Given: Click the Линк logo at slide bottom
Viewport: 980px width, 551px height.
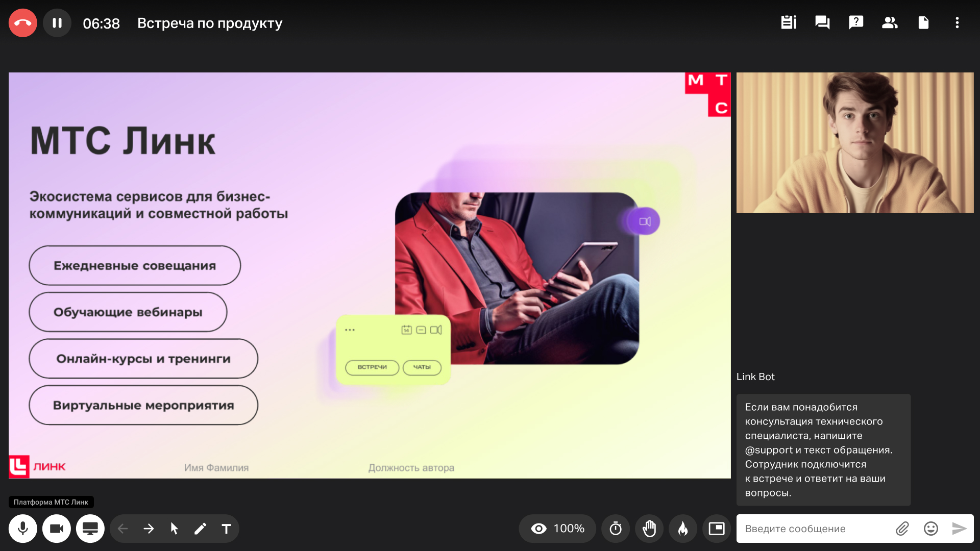Looking at the screenshot, I should [x=38, y=466].
